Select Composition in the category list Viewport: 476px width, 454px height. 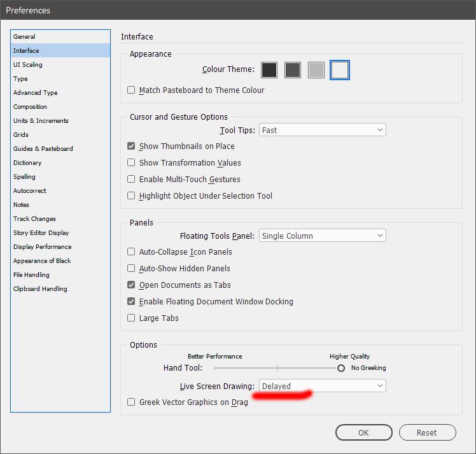pyautogui.click(x=60, y=106)
